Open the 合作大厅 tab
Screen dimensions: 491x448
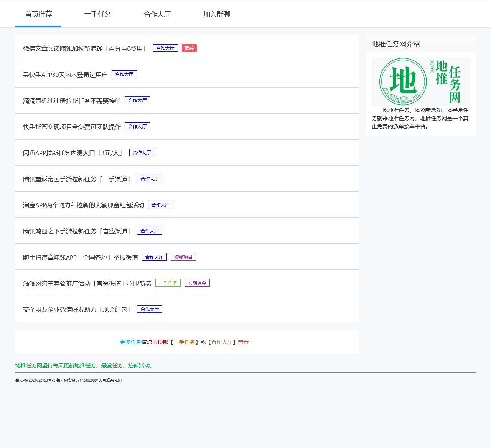click(x=157, y=14)
